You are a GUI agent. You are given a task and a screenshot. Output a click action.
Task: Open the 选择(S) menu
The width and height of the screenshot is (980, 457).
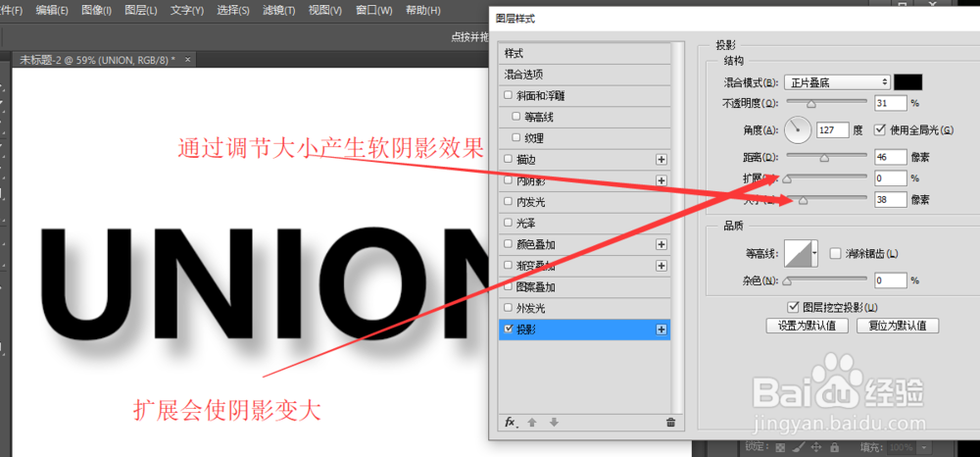pyautogui.click(x=233, y=11)
